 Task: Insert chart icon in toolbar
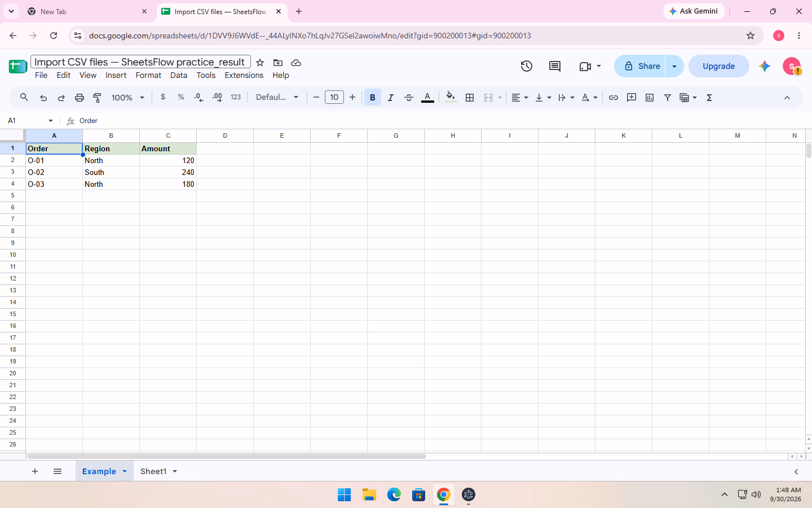[x=650, y=98]
